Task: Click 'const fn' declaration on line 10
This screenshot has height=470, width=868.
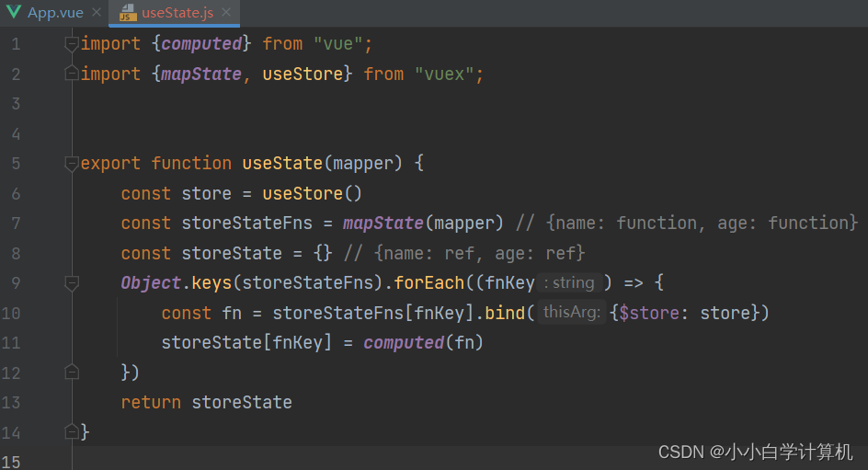Action: (201, 313)
